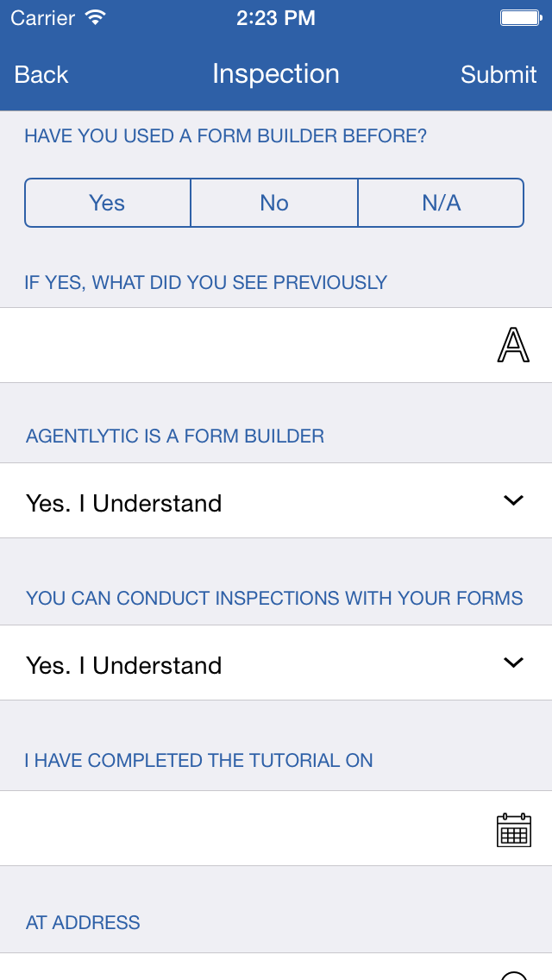Submit the inspection form
The width and height of the screenshot is (552, 980).
(x=499, y=74)
